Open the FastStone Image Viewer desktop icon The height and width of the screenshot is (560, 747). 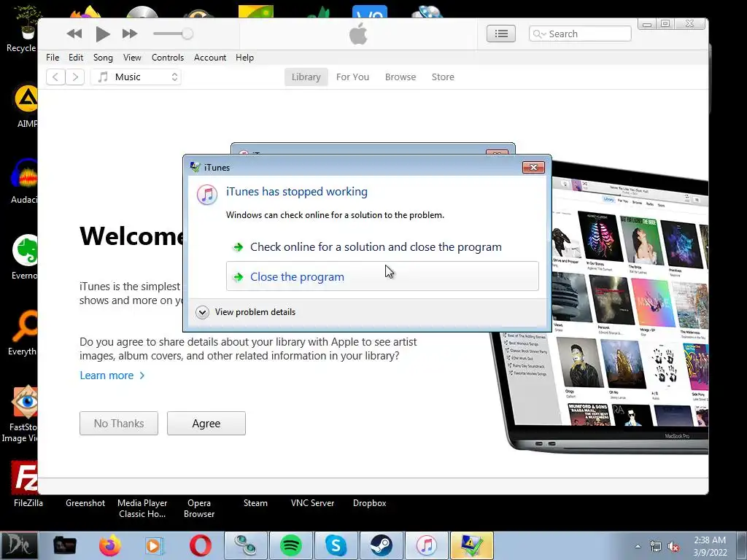click(21, 413)
